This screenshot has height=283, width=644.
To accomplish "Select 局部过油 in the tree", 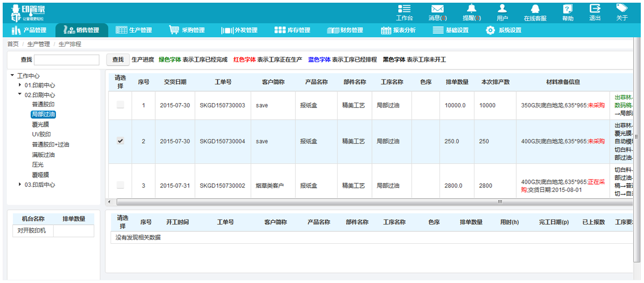I will click(43, 114).
